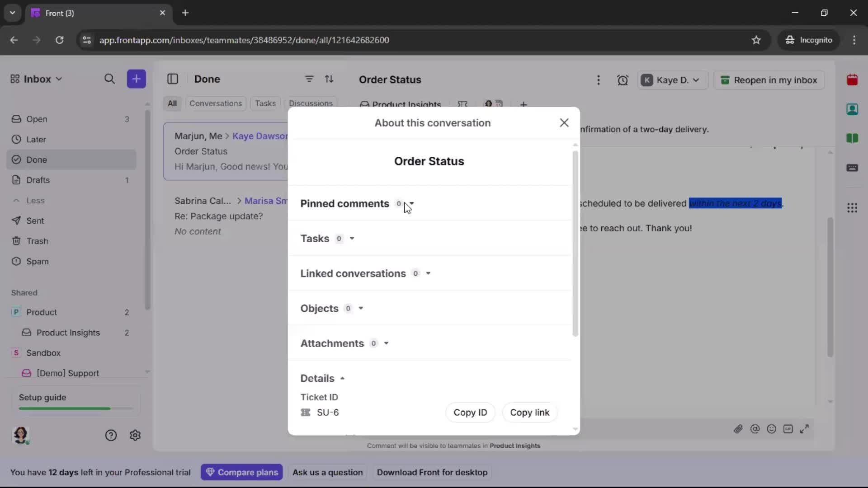The image size is (868, 488).
Task: Expand the Linked conversations dropdown
Action: [427, 273]
